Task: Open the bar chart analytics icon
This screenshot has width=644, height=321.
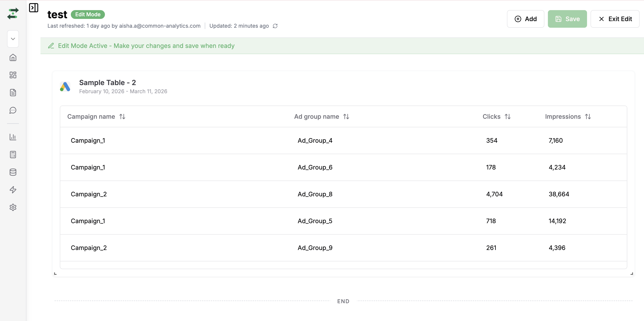Action: click(13, 137)
